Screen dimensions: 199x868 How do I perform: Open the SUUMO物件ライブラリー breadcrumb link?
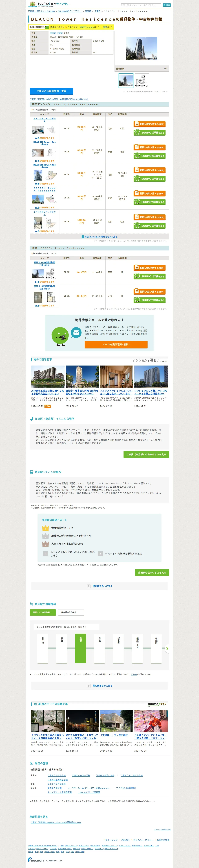(70, 11)
